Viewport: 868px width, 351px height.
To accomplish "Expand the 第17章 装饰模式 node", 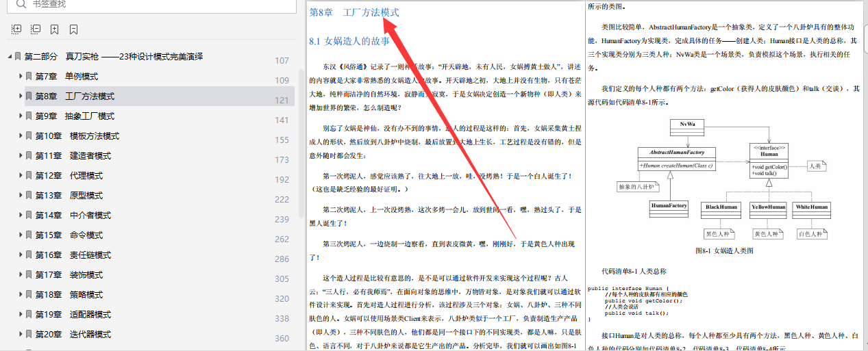I will pyautogui.click(x=21, y=275).
